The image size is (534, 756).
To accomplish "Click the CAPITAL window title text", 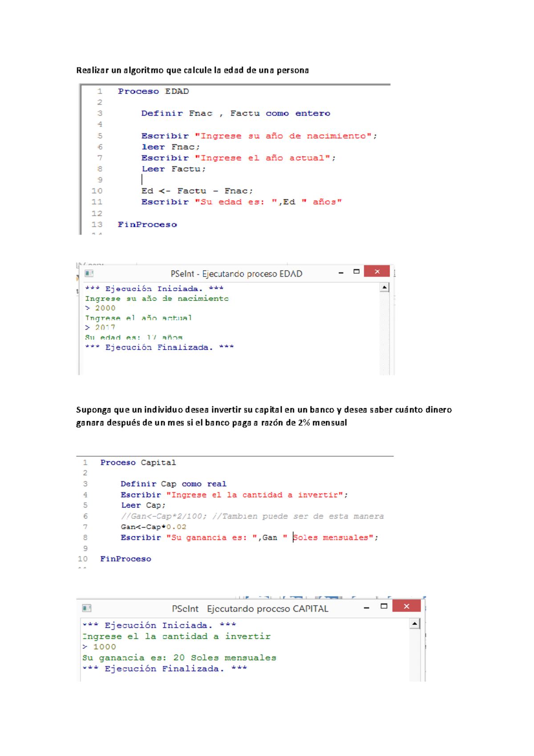I will pos(250,609).
